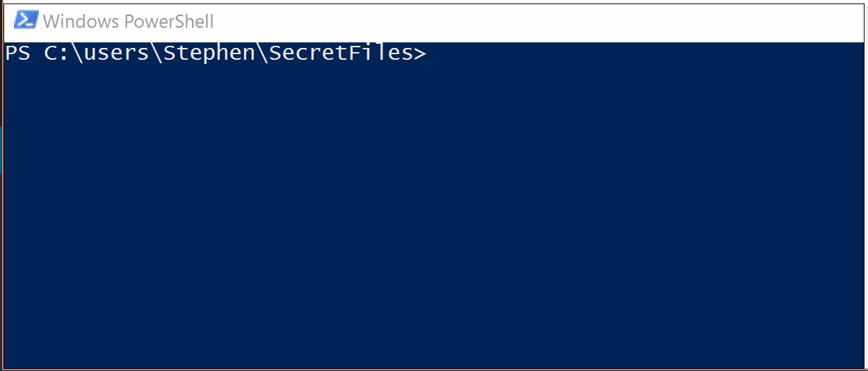
Task: Click the ">" prompt character
Action: pyautogui.click(x=420, y=54)
